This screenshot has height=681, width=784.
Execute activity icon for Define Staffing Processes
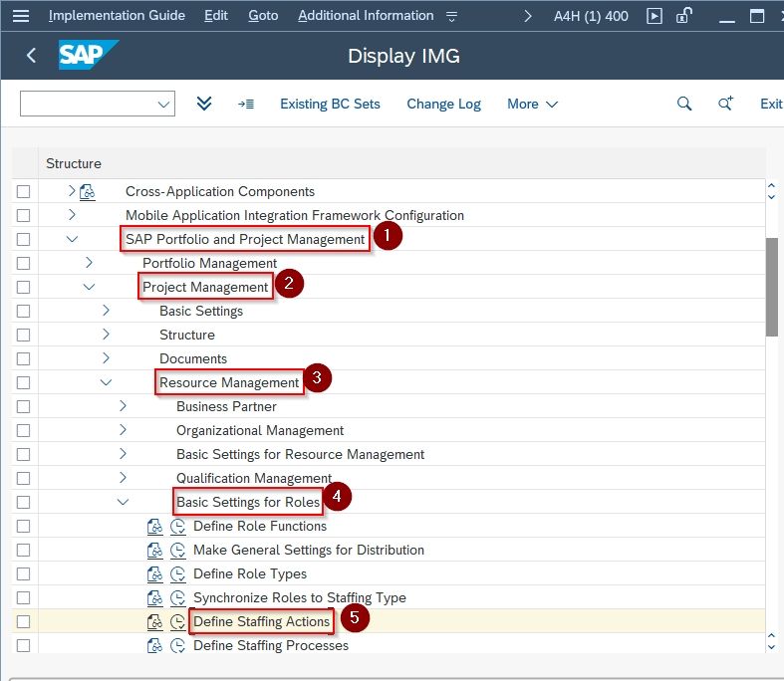(x=177, y=645)
